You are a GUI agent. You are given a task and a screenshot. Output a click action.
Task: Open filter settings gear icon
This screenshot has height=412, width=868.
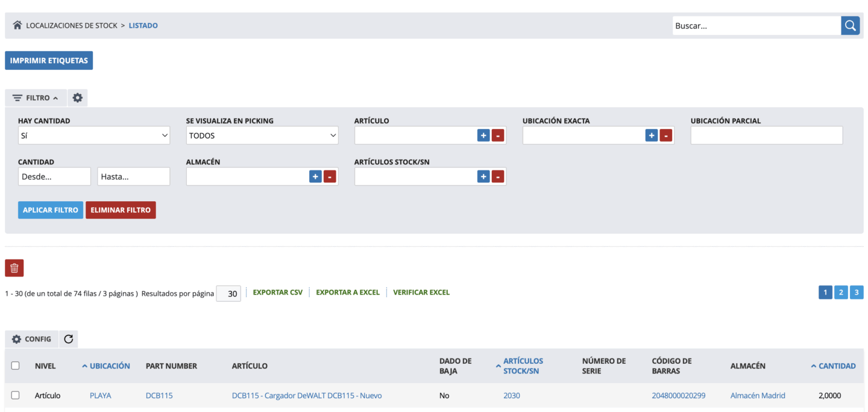pyautogui.click(x=77, y=98)
